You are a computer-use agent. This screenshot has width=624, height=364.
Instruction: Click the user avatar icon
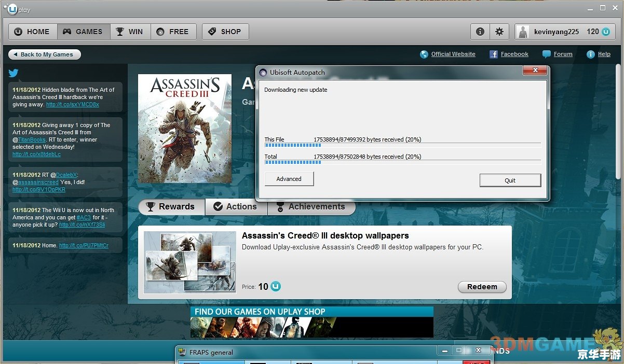click(523, 32)
